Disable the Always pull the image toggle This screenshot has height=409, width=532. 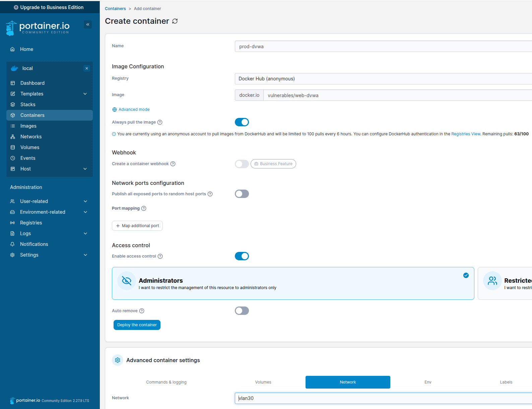(x=242, y=122)
